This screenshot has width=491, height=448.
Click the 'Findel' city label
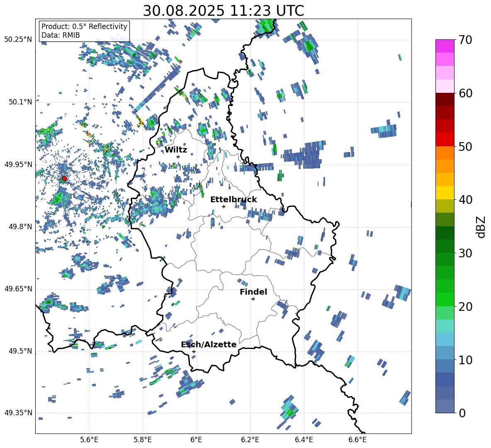pos(253,292)
